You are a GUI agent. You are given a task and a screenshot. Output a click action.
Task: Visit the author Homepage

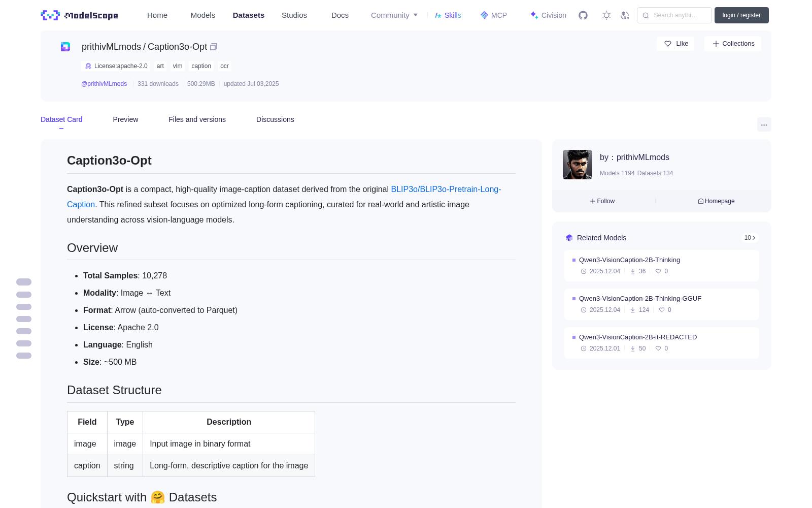(x=716, y=201)
